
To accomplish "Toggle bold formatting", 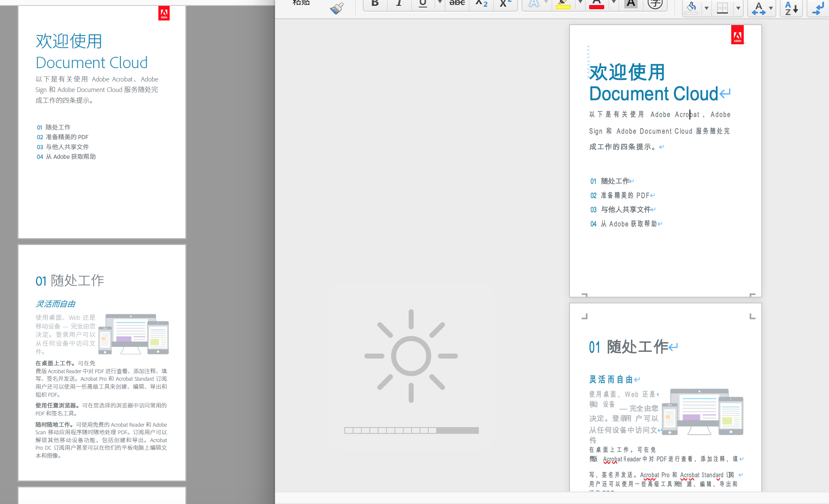I will 375,4.
